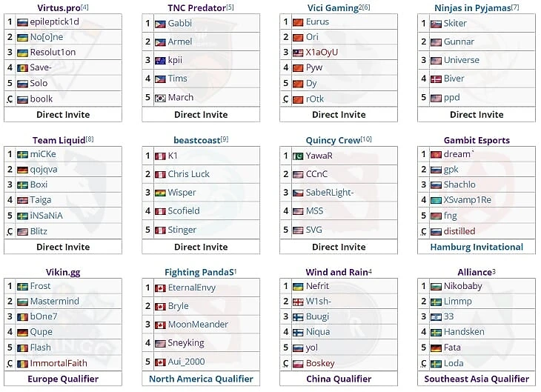The height and width of the screenshot is (392, 541).
Task: Click the Bolivian flag beside Wisper
Action: [x=160, y=193]
